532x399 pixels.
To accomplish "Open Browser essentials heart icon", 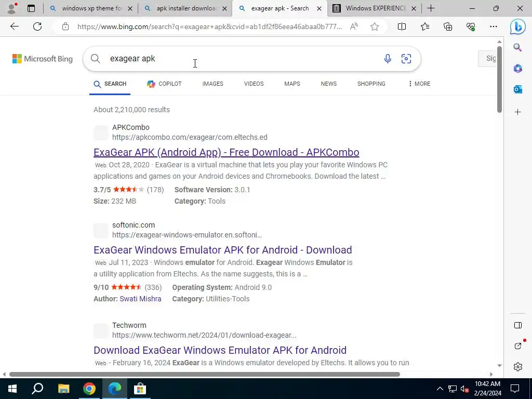I will [x=471, y=26].
